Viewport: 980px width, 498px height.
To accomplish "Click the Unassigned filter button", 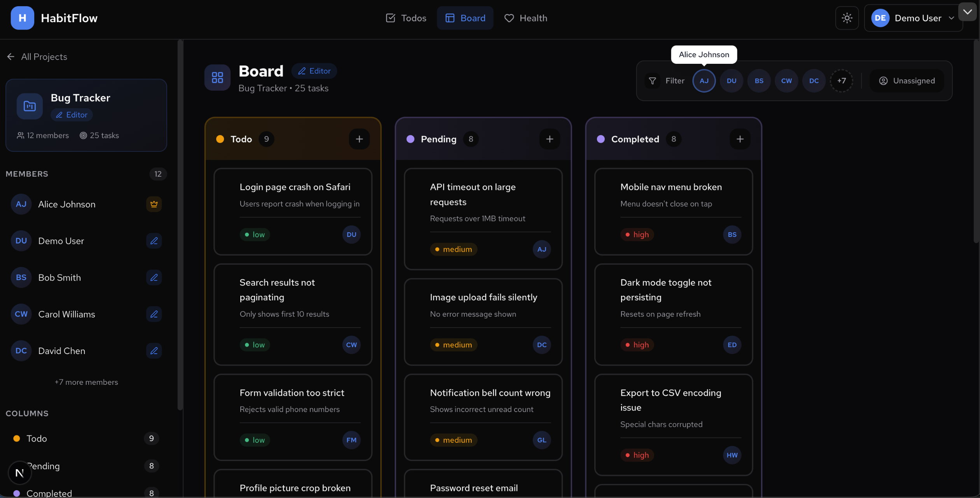I will pyautogui.click(x=906, y=81).
